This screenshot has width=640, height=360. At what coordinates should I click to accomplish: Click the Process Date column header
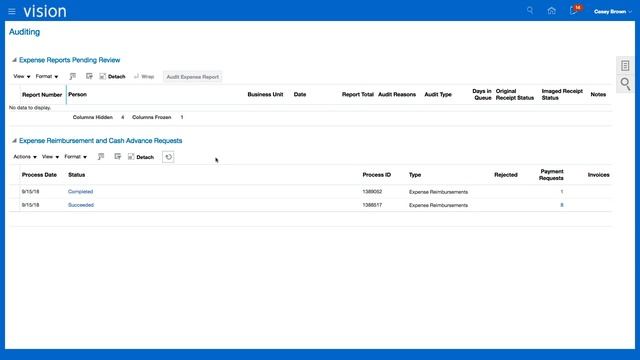point(39,175)
